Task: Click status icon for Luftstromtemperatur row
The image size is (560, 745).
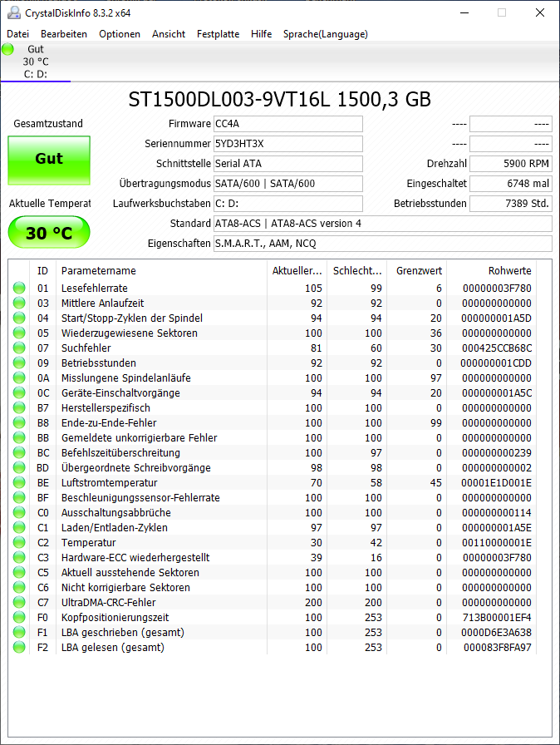Action: pos(19,482)
